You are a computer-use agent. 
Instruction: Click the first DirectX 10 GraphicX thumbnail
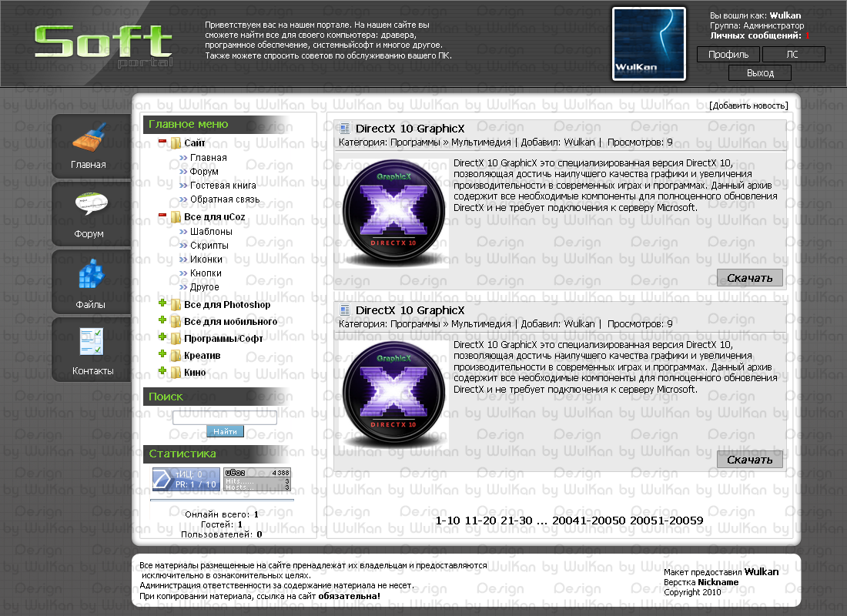pos(393,212)
